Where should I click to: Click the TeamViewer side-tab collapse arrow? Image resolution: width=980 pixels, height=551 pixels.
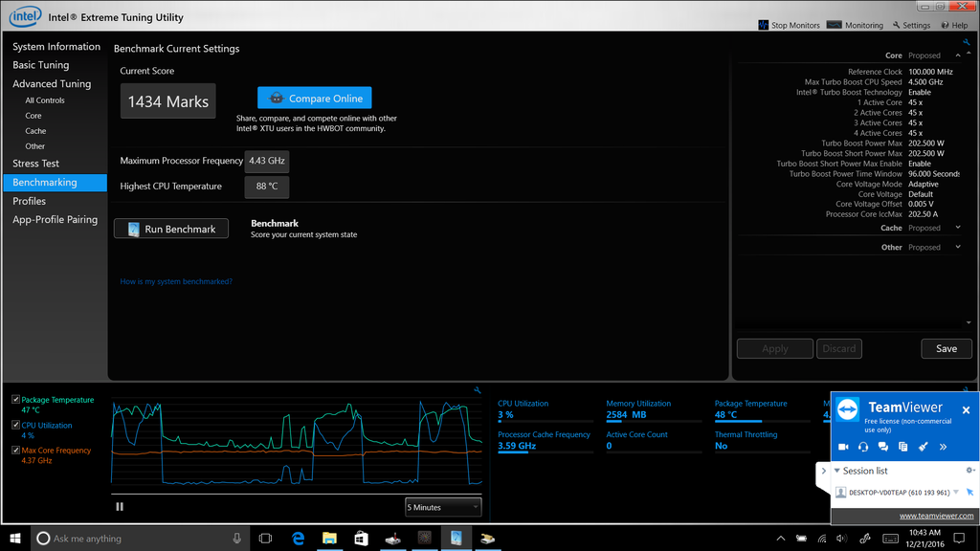click(x=824, y=471)
